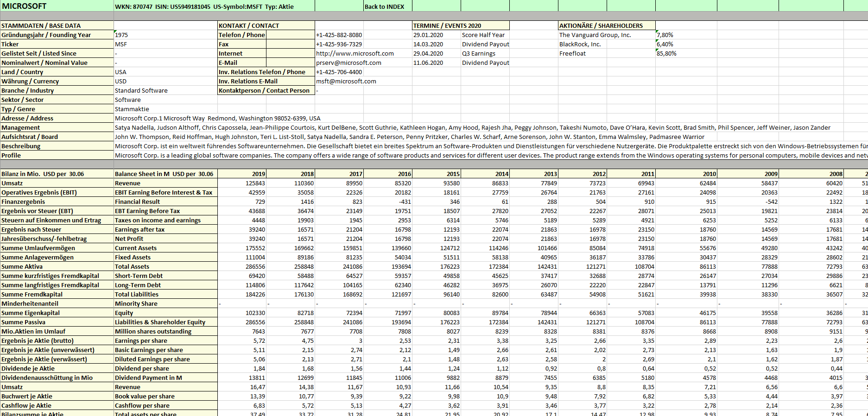The width and height of the screenshot is (868, 416).
Task: Select the Financial Result label
Action: click(166, 202)
